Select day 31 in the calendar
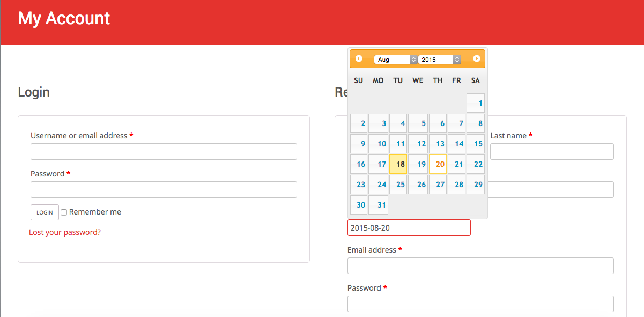Viewport: 644px width, 317px height. (x=379, y=205)
